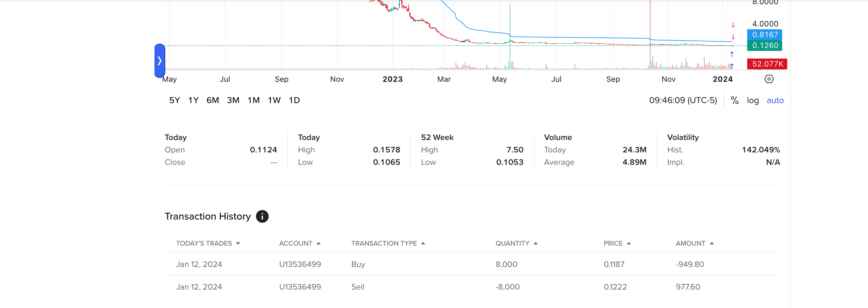Sort transactions by Amount arrow
The width and height of the screenshot is (868, 308).
(x=711, y=243)
